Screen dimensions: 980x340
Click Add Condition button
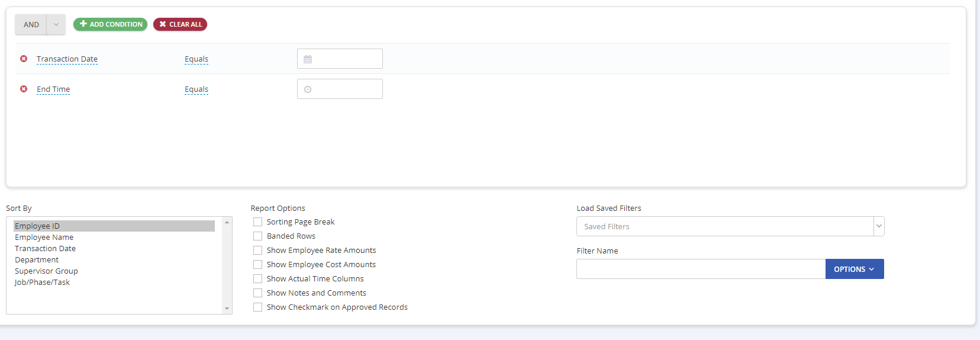pos(111,24)
